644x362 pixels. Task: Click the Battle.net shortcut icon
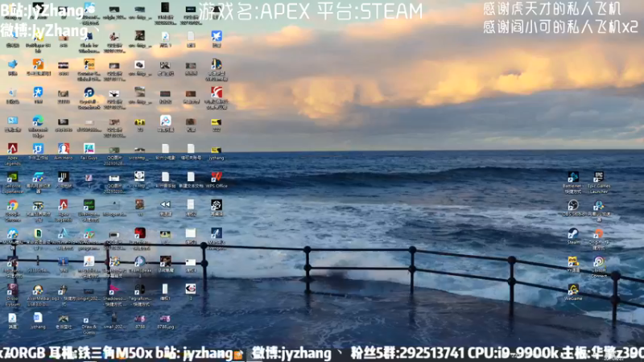pos(573,177)
